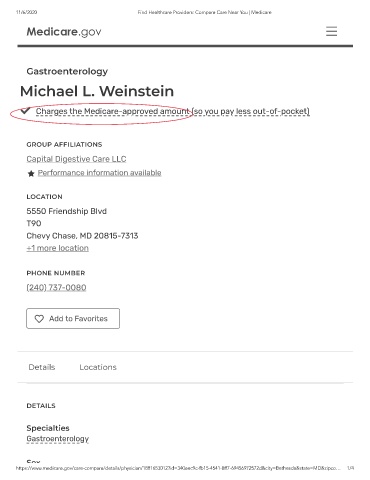The width and height of the screenshot is (370, 480).
Task: Open Performance information available link
Action: (99, 173)
